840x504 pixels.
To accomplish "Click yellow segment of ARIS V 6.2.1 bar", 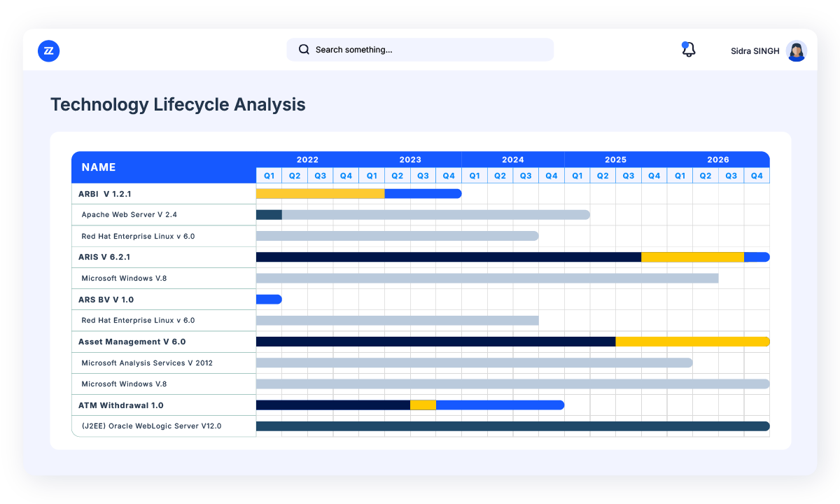I will [x=692, y=257].
